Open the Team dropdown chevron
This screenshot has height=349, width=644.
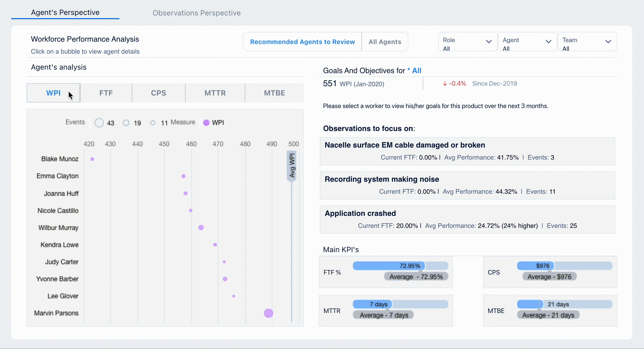(x=608, y=42)
